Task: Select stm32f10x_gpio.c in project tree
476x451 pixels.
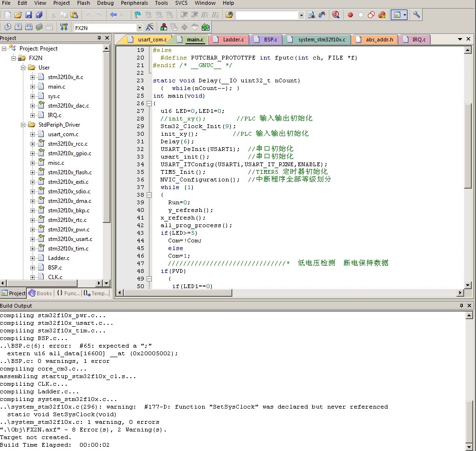Action: [x=69, y=153]
